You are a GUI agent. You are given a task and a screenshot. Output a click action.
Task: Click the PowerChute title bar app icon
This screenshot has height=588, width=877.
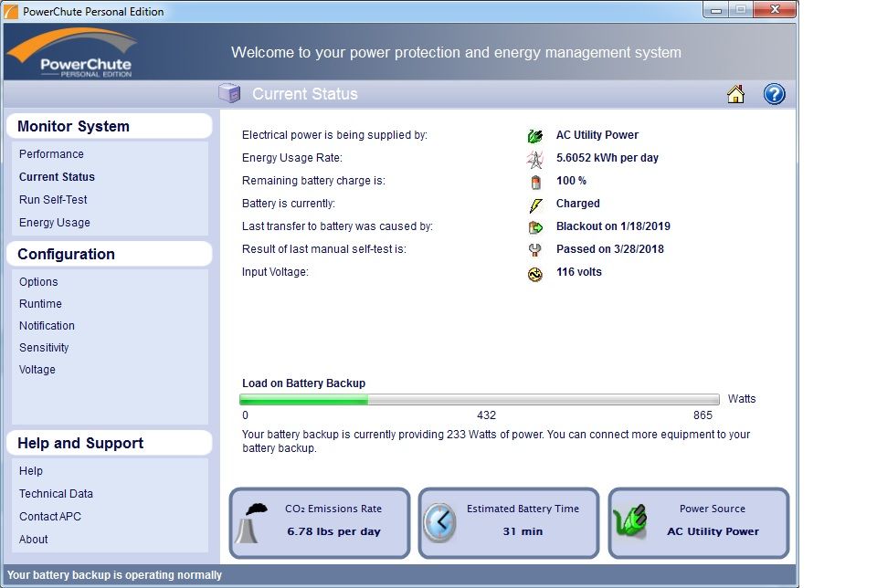[x=11, y=11]
